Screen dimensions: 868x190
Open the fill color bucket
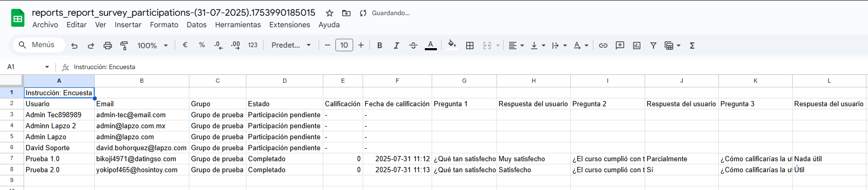pyautogui.click(x=452, y=44)
